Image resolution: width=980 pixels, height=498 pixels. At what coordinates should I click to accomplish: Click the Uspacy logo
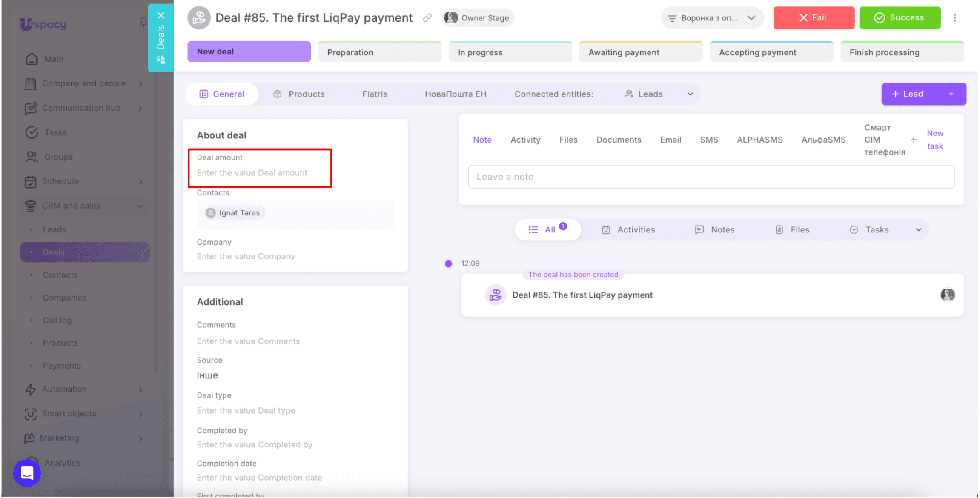tap(43, 24)
